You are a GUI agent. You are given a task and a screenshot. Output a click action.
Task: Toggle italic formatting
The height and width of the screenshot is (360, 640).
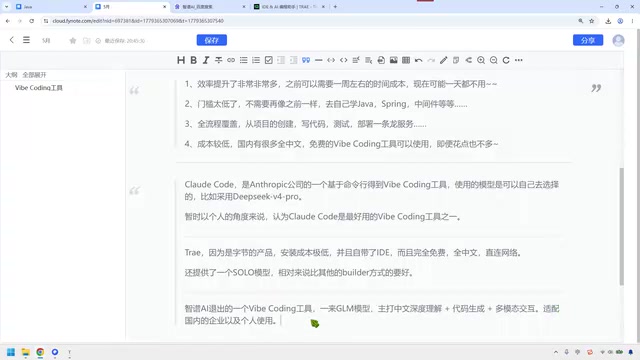(x=206, y=60)
